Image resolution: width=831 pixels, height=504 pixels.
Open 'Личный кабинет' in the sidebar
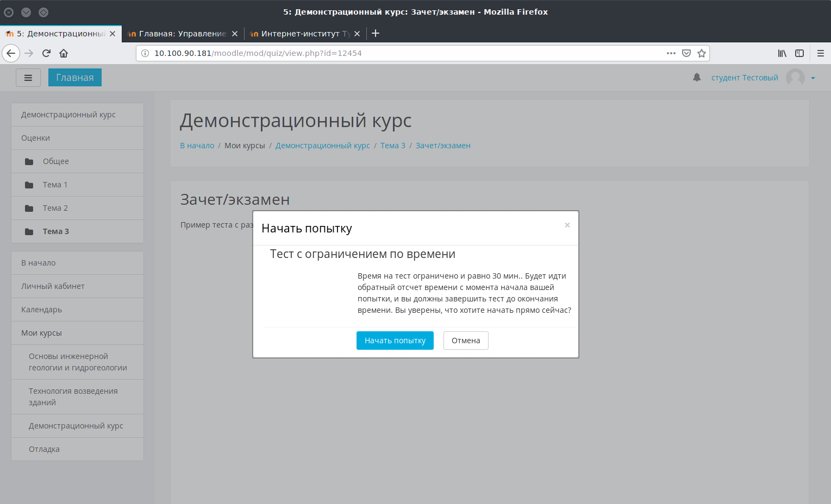77,286
